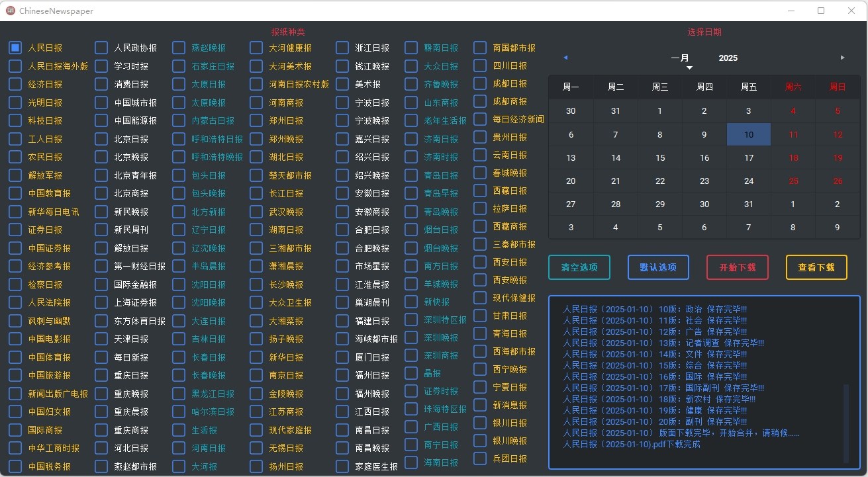Viewport: 868px width, 477px height.
Task: Select the 大河报 checkbox
Action: (x=179, y=466)
